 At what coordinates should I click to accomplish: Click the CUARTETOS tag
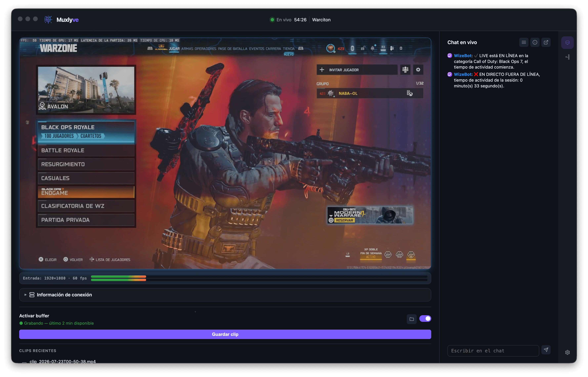click(91, 136)
